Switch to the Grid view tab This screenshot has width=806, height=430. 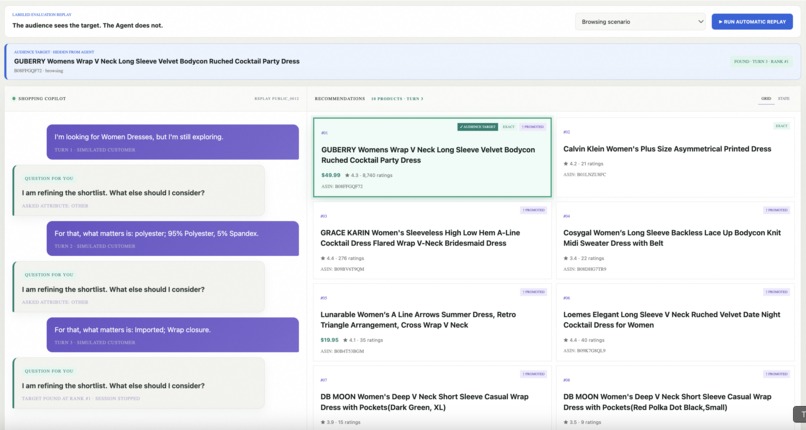coord(766,99)
